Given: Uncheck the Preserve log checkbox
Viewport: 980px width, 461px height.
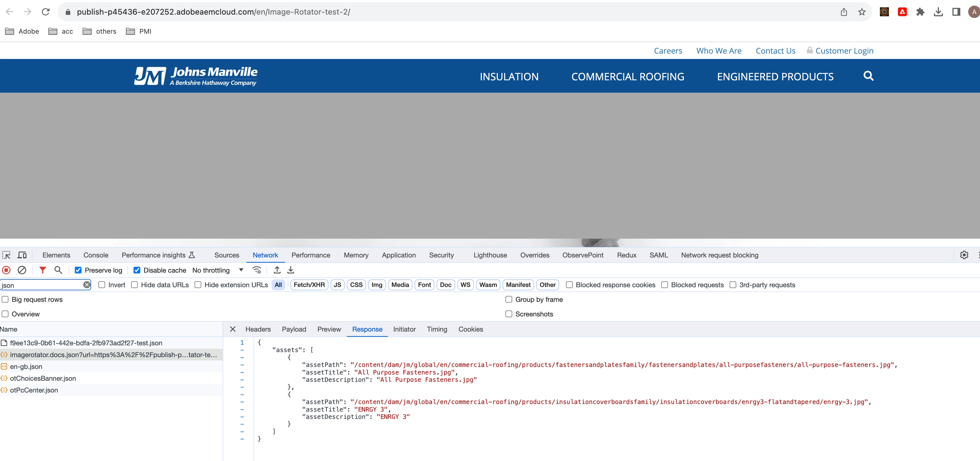Looking at the screenshot, I should tap(78, 270).
